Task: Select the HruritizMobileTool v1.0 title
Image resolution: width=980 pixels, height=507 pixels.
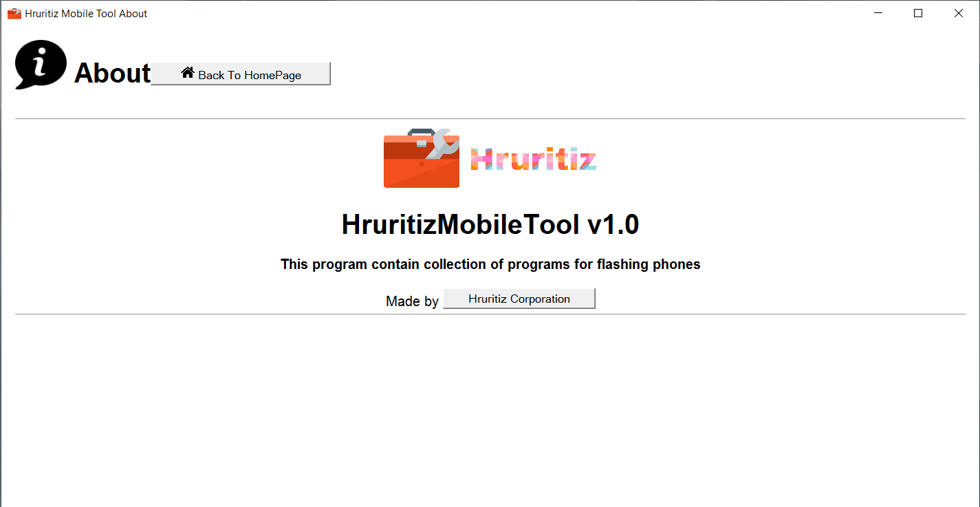Action: click(490, 225)
